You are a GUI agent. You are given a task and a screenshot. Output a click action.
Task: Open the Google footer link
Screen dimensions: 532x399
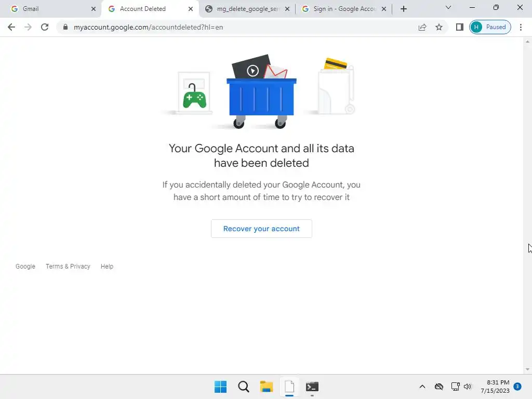pyautogui.click(x=25, y=267)
